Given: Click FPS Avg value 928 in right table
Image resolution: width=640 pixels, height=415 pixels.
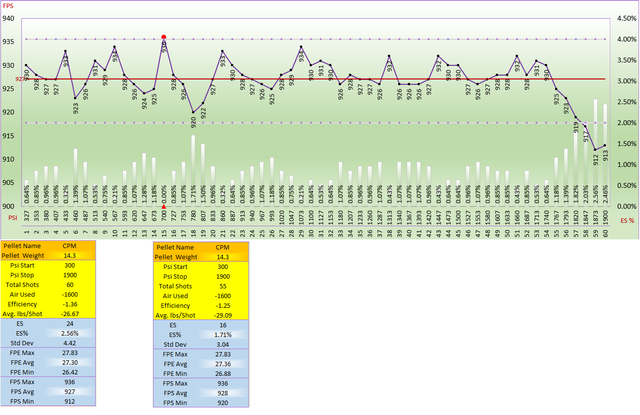Looking at the screenshot, I should [223, 393].
